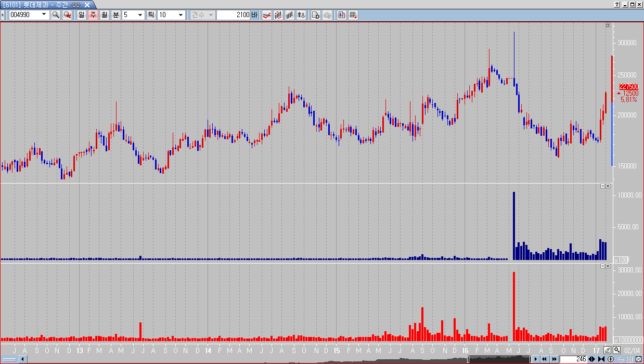Close the [6101] chart tab

click(x=87, y=5)
